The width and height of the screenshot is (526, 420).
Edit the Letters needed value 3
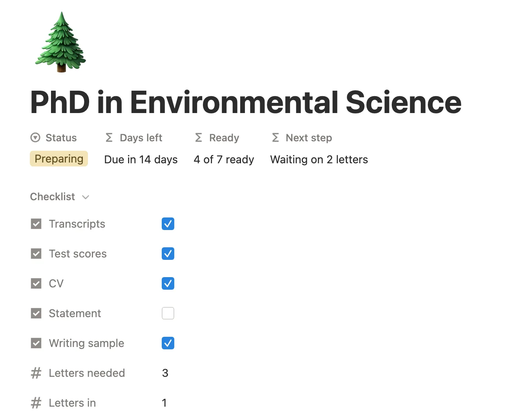[165, 373]
